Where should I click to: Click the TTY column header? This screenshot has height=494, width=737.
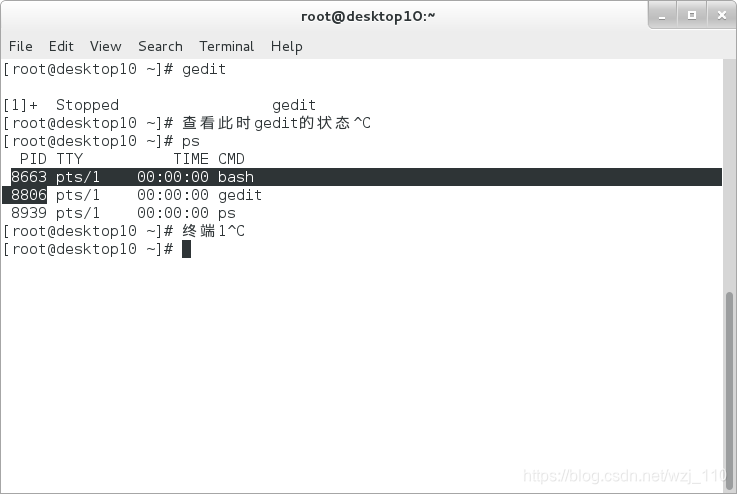click(x=70, y=159)
